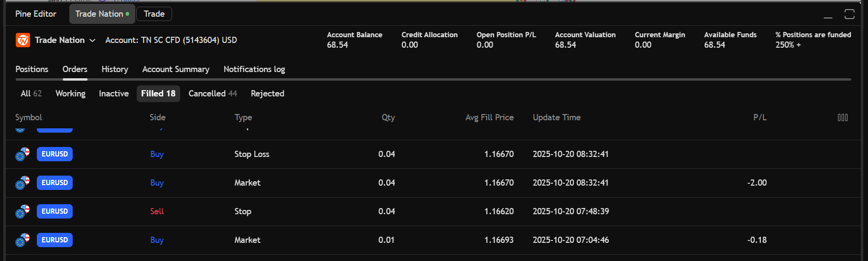Screen dimensions: 868x261
Task: Open the History tab
Action: tap(115, 69)
